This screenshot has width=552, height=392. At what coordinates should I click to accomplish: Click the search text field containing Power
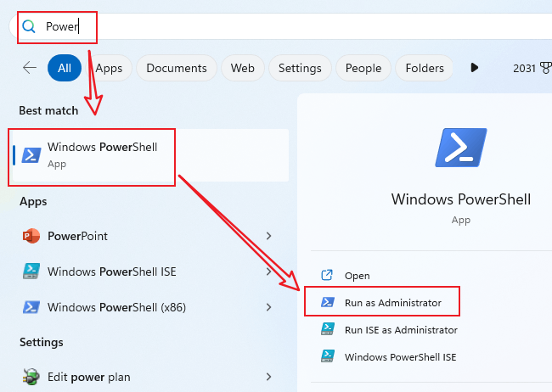pos(282,27)
